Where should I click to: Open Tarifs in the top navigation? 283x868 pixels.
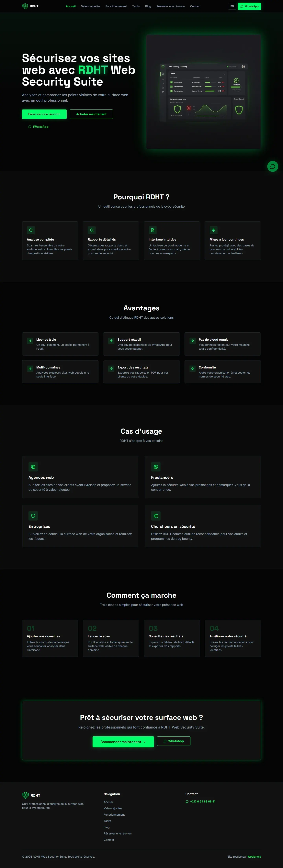tap(136, 6)
